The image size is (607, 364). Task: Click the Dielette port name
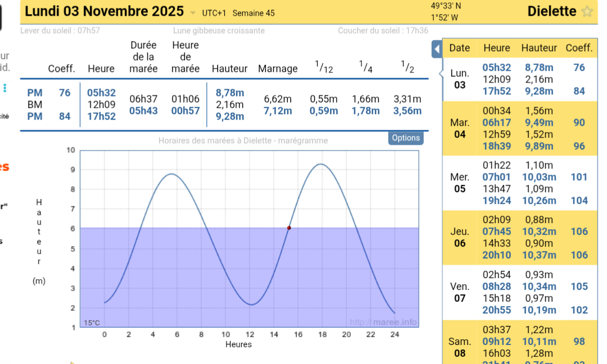(551, 11)
